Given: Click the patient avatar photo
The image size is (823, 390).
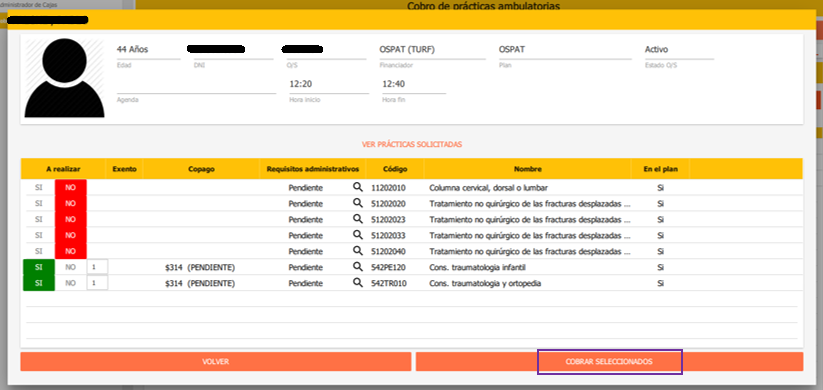Looking at the screenshot, I should coord(65,78).
